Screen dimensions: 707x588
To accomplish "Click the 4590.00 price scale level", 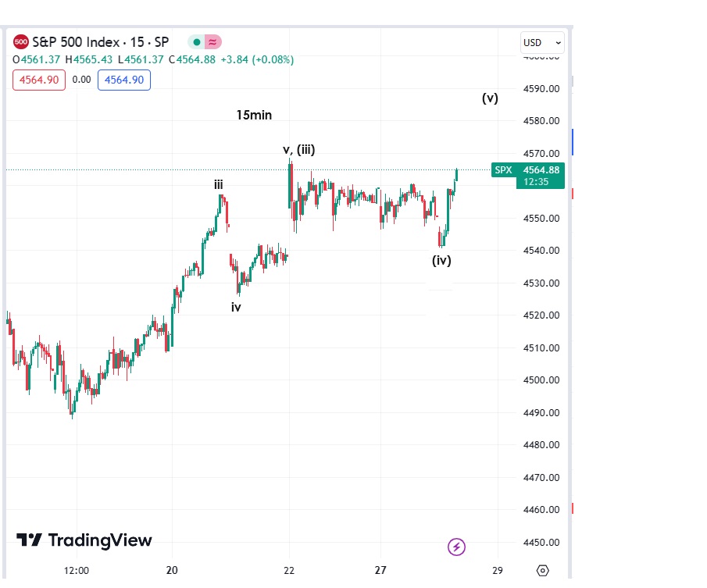I will 543,88.
